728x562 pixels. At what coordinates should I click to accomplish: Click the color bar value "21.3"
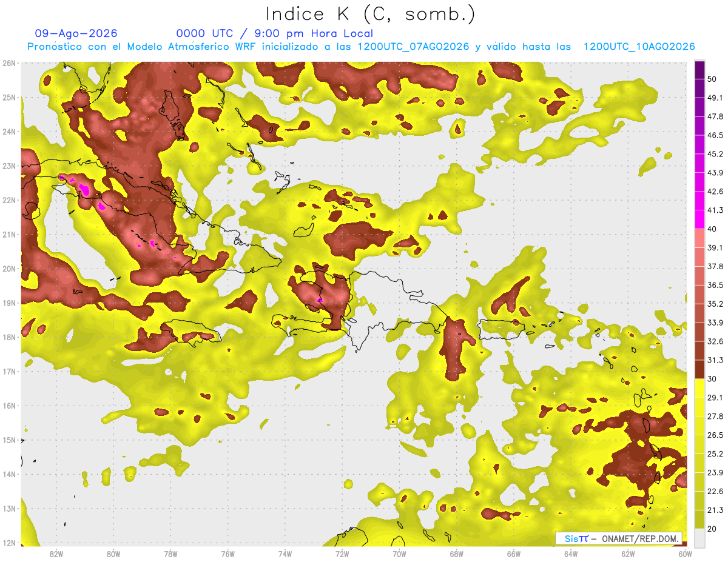715,510
